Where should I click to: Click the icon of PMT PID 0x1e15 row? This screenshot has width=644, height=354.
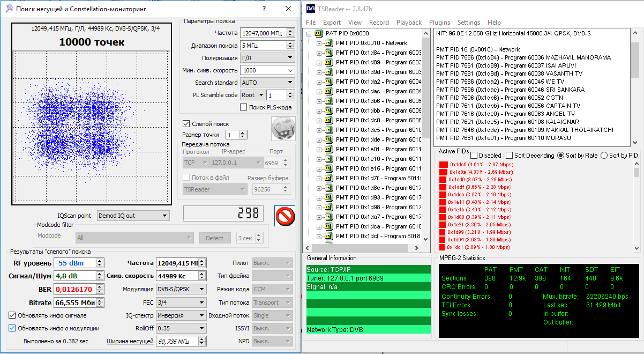click(329, 168)
